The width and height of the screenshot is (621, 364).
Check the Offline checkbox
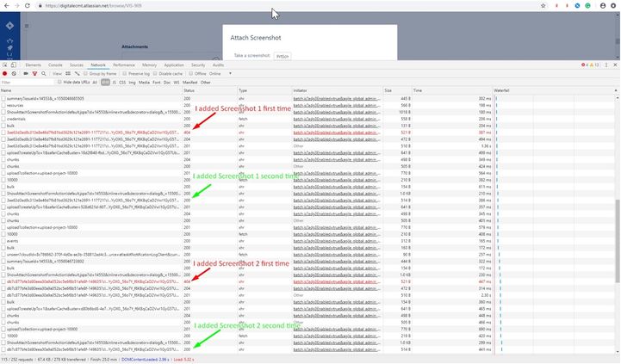[x=191, y=74]
